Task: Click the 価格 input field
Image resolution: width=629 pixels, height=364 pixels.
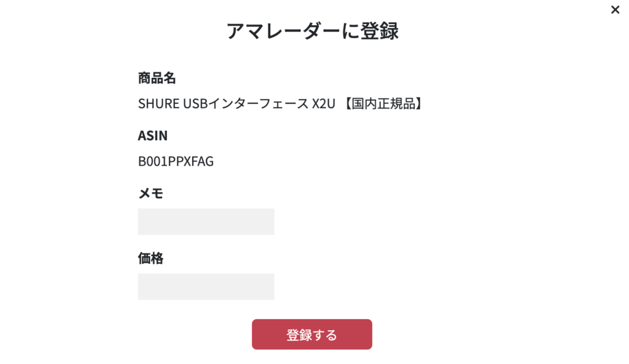Action: coord(206,287)
